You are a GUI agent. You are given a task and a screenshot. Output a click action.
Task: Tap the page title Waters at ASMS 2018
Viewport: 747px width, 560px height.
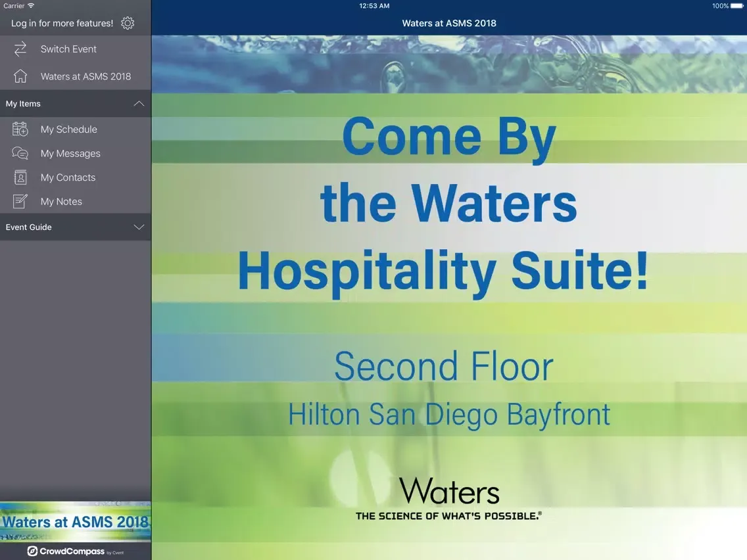pyautogui.click(x=449, y=24)
